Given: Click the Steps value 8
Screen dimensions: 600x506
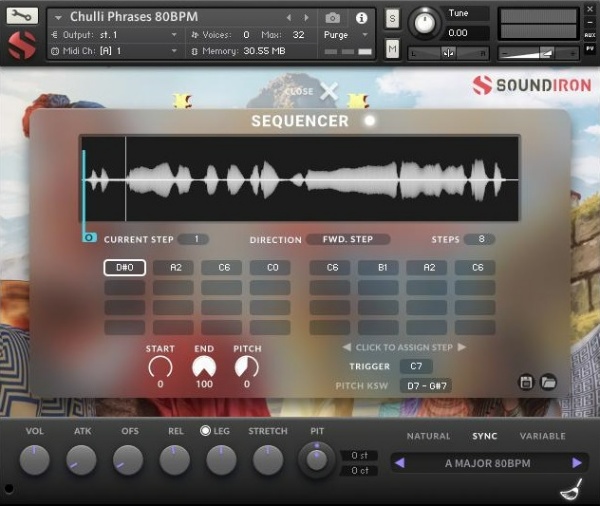Looking at the screenshot, I should coord(479,239).
